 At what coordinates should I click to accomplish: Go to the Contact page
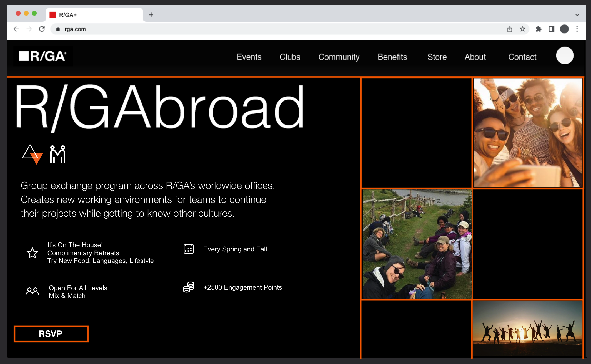click(x=522, y=57)
